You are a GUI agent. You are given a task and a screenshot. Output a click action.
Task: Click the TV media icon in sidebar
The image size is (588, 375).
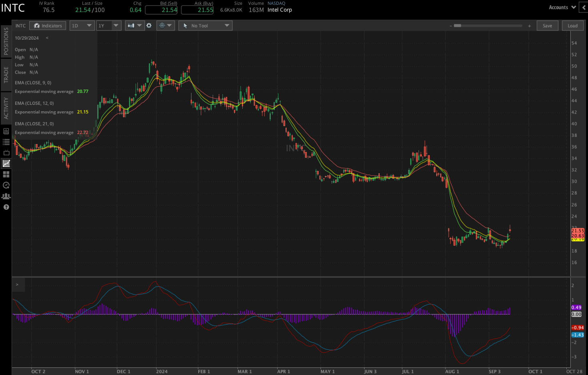pyautogui.click(x=6, y=153)
